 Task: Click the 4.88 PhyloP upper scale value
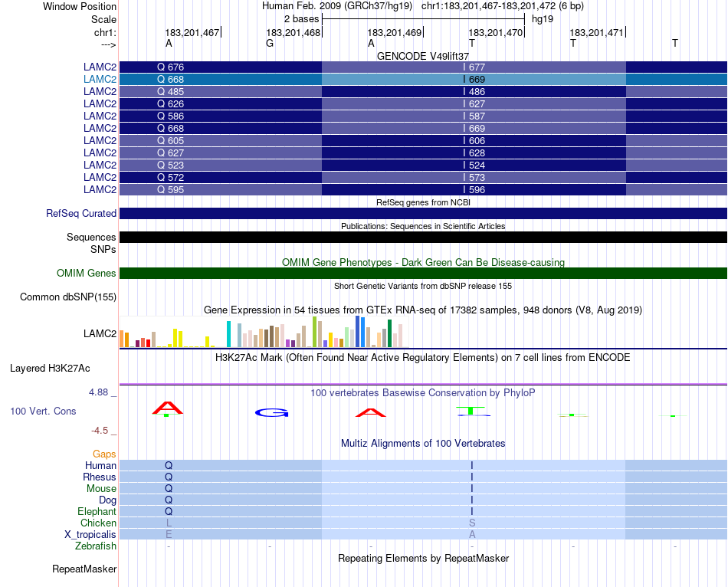(x=98, y=392)
